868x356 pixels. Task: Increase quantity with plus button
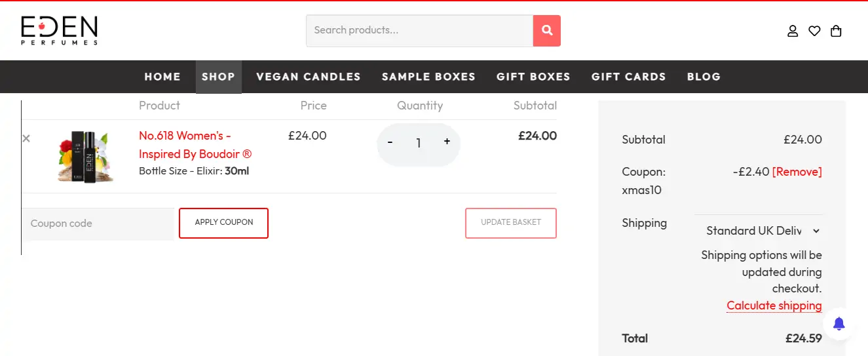[447, 142]
